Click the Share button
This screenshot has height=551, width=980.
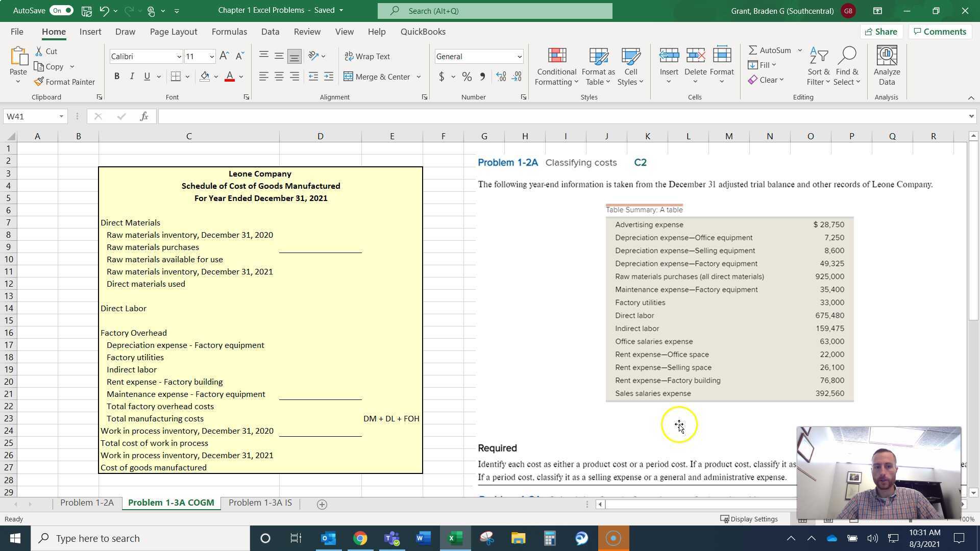(x=881, y=32)
